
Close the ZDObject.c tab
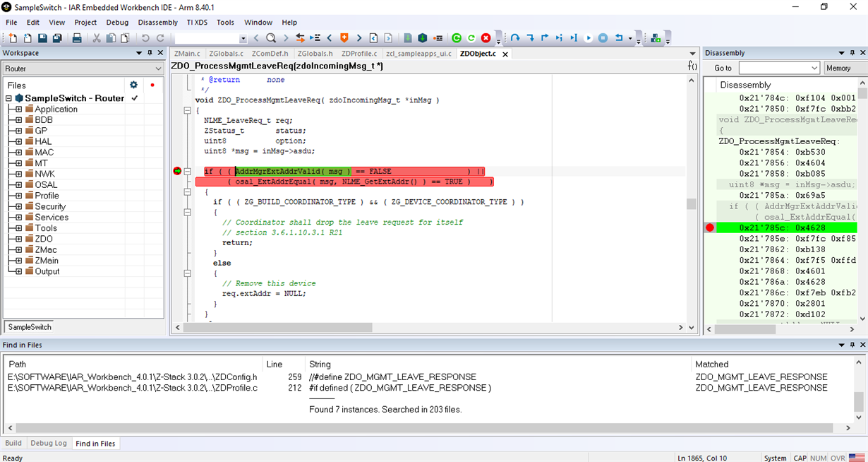(505, 54)
